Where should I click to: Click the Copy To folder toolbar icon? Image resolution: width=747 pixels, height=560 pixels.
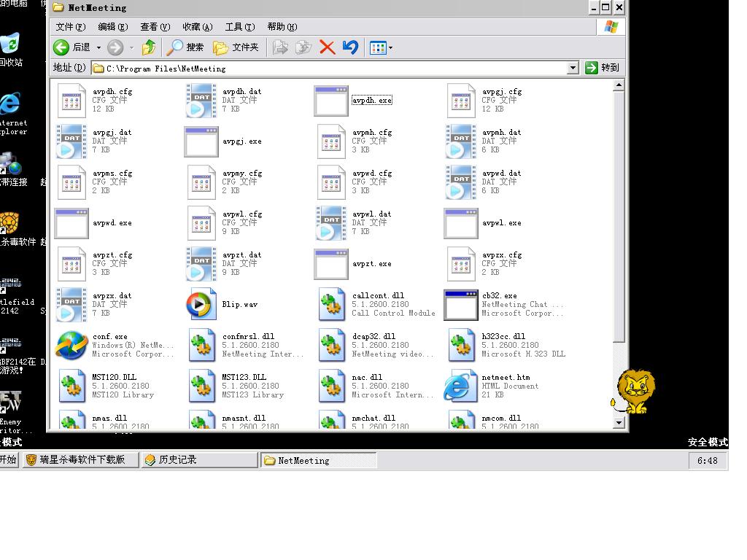coord(303,47)
